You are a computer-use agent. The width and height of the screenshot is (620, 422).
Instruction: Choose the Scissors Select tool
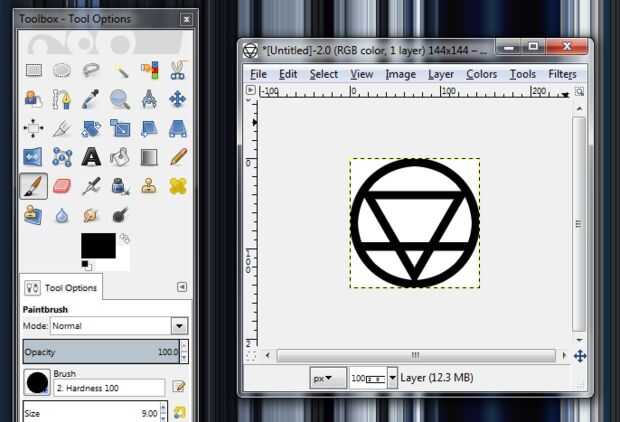178,70
